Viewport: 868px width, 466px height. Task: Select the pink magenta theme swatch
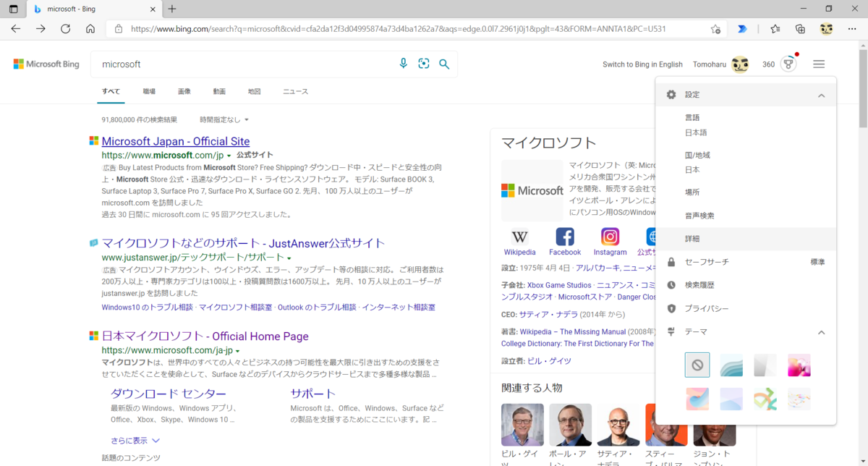pyautogui.click(x=799, y=365)
